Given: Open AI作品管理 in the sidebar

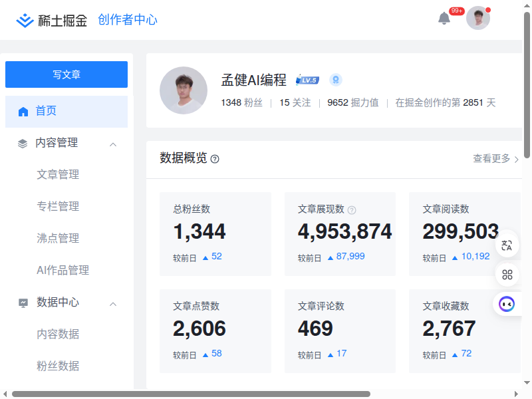Looking at the screenshot, I should (x=63, y=271).
